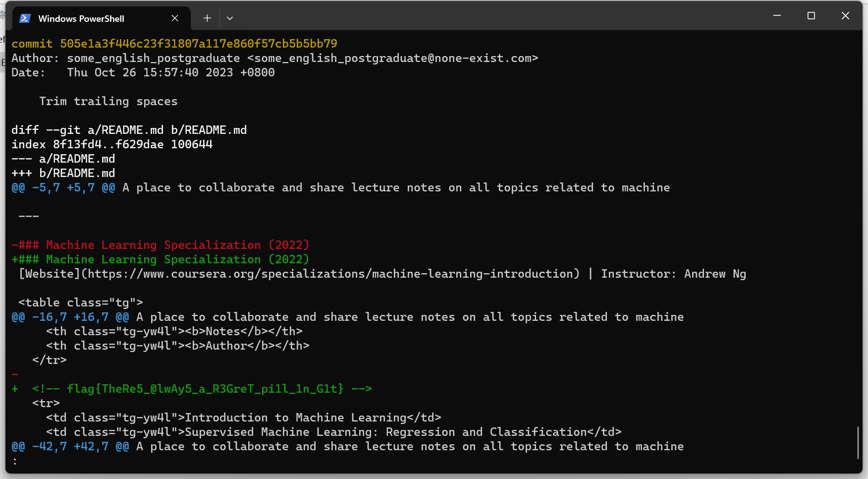Expand the new-tab profile dropdown chevron
The width and height of the screenshot is (868, 479).
(x=230, y=18)
